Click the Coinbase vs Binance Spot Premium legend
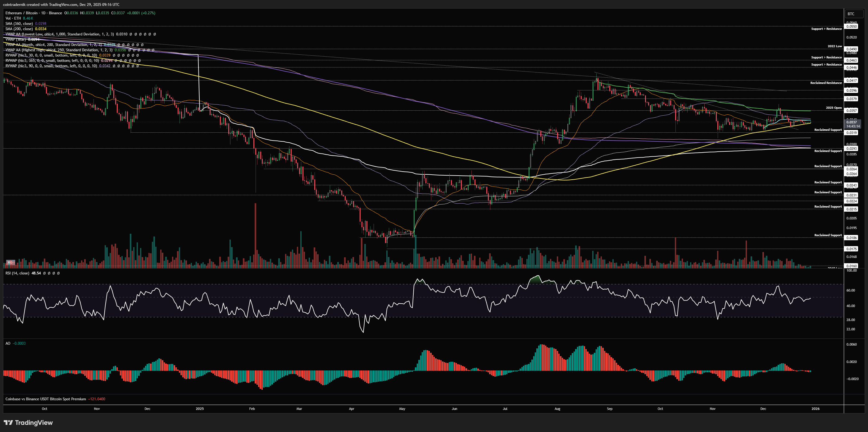This screenshot has height=432, width=868. click(45, 399)
